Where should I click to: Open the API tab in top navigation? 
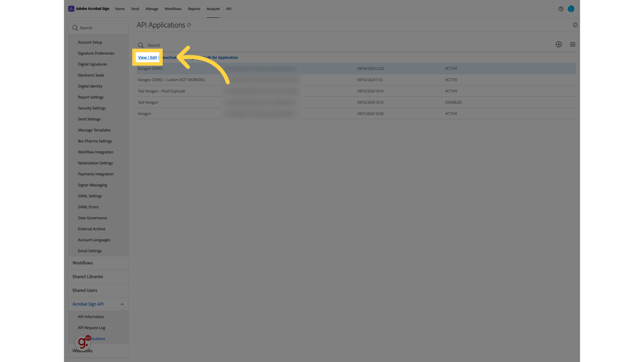coord(229,9)
